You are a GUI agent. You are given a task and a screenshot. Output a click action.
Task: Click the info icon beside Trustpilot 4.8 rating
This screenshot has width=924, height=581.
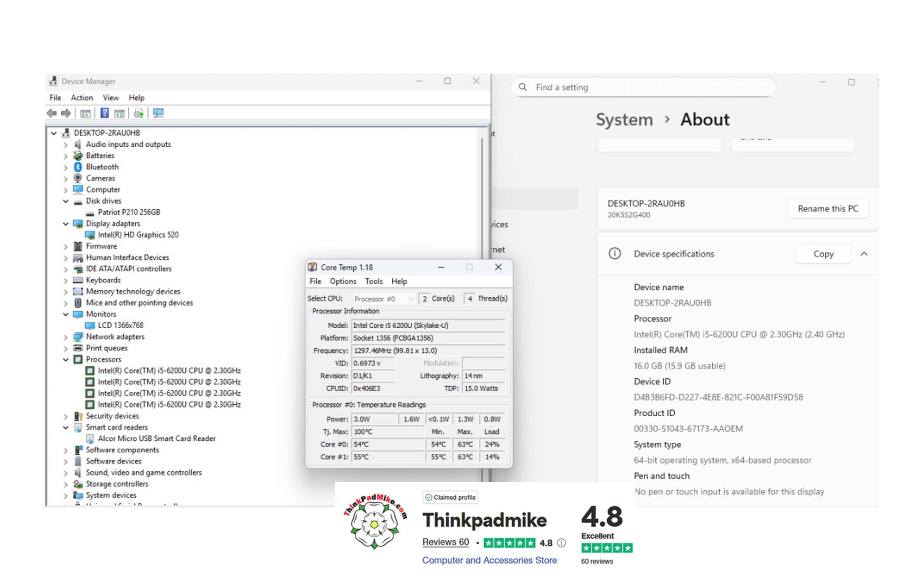(x=561, y=543)
